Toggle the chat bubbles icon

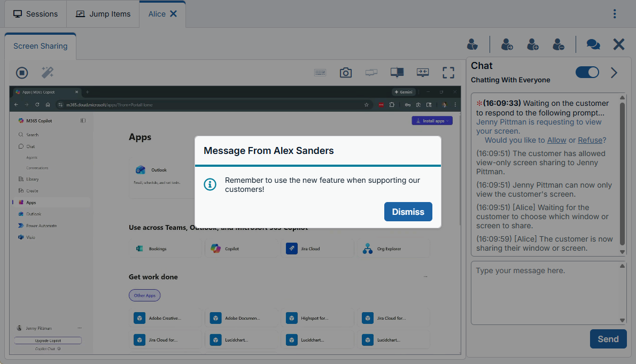(x=593, y=44)
